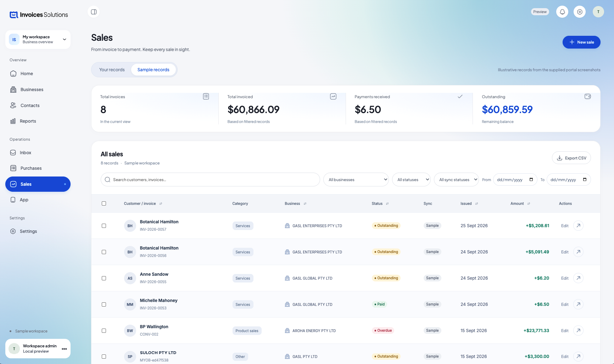Open Purchases in sidebar
Image resolution: width=614 pixels, height=364 pixels.
pos(38,168)
